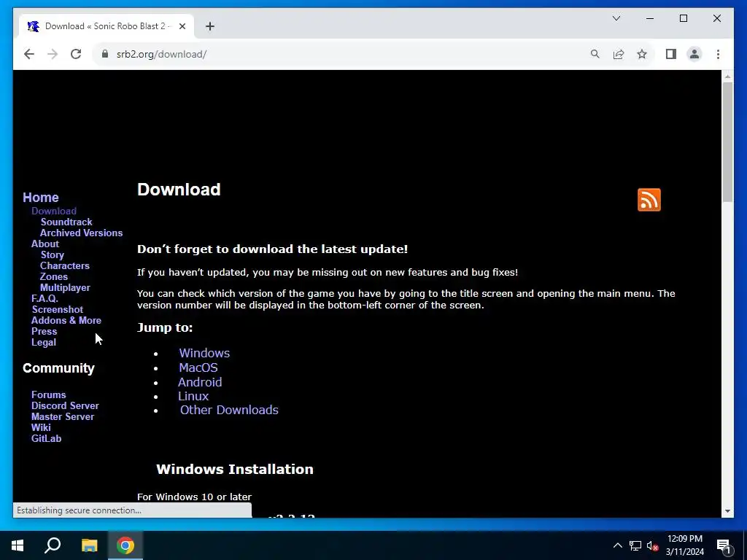The image size is (747, 560).
Task: Open the Soundtrack sidebar link
Action: pos(66,222)
